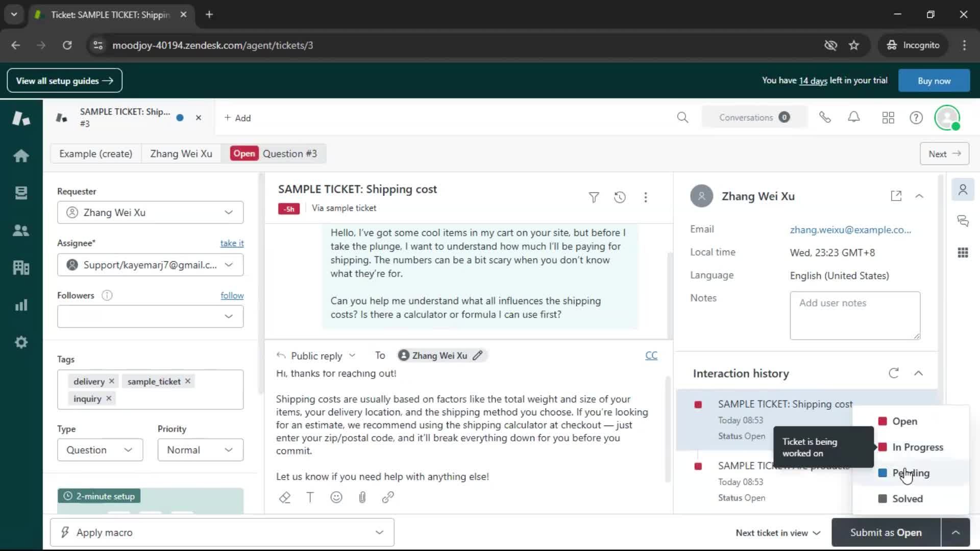Open ticket options three-dot menu
The width and height of the screenshot is (980, 551).
point(646,197)
